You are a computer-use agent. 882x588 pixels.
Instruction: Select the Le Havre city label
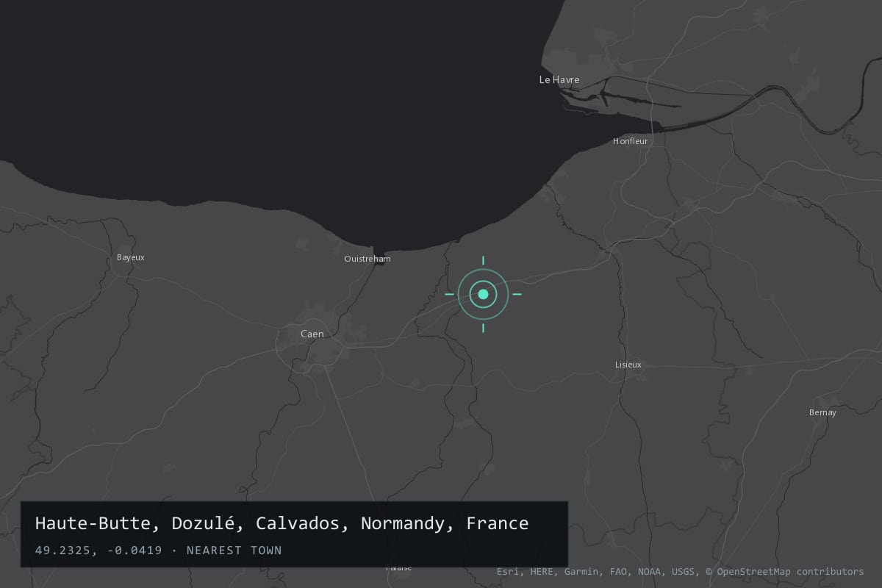click(559, 79)
